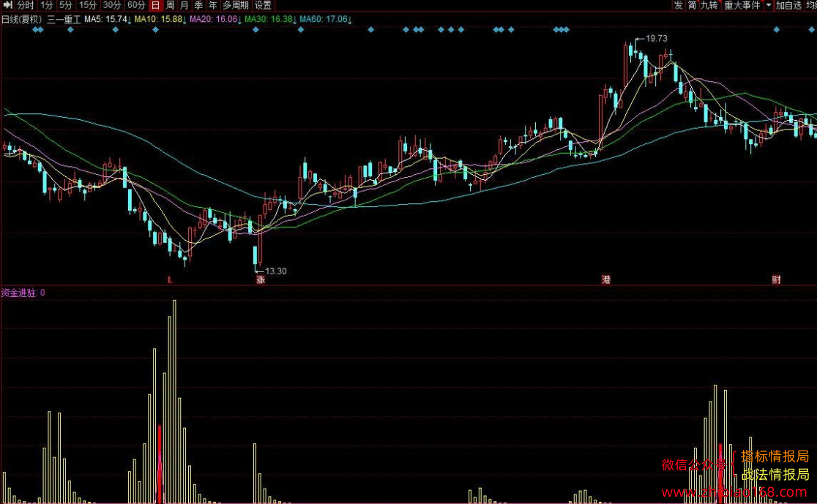
Task: Switch to the 周 weekly period
Action: click(171, 5)
